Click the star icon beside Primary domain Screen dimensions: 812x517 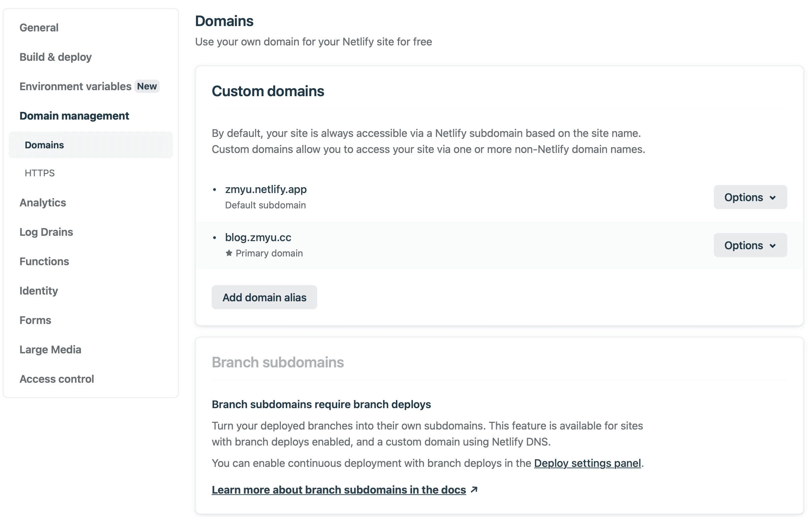[230, 253]
